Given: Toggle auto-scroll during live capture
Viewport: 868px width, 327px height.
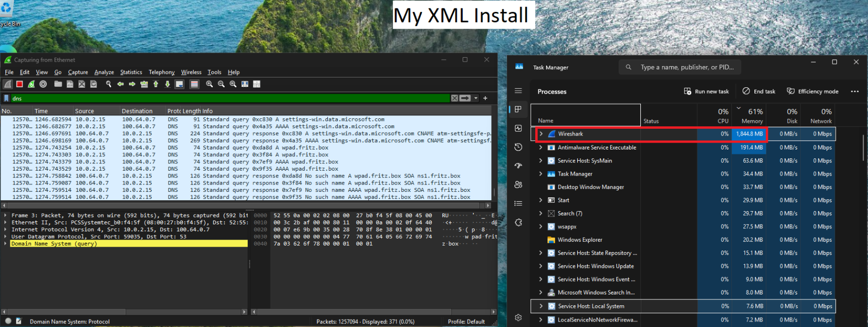Looking at the screenshot, I should point(180,84).
